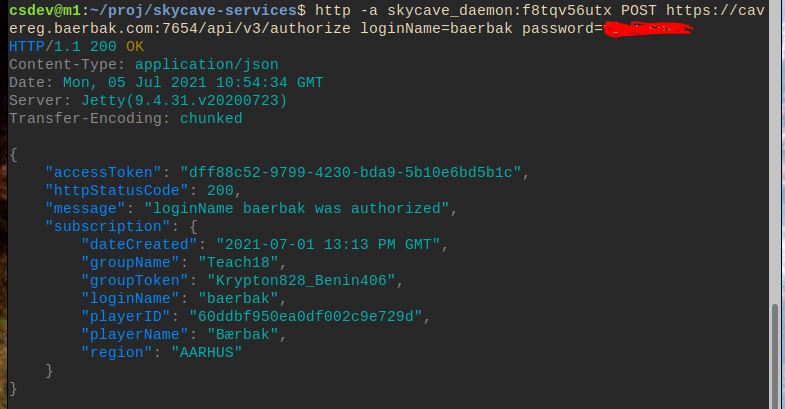
Task: Click the vertical scrollbar thumb
Action: pos(777,350)
